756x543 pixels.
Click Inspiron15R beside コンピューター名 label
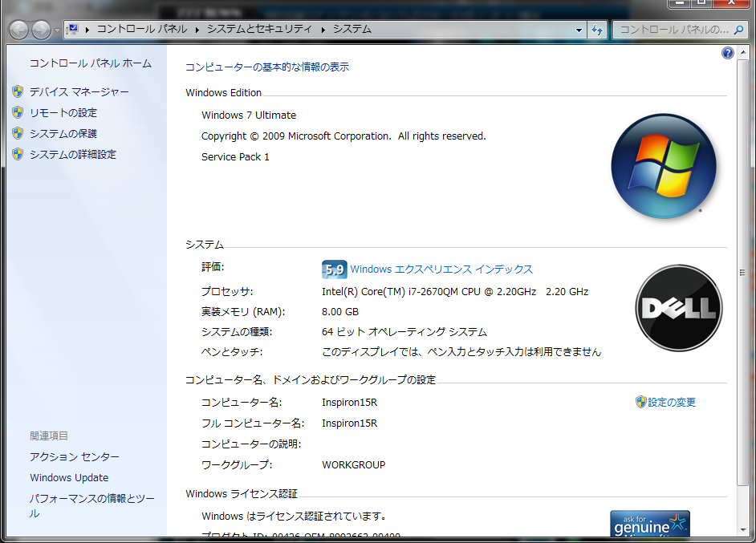tap(350, 403)
